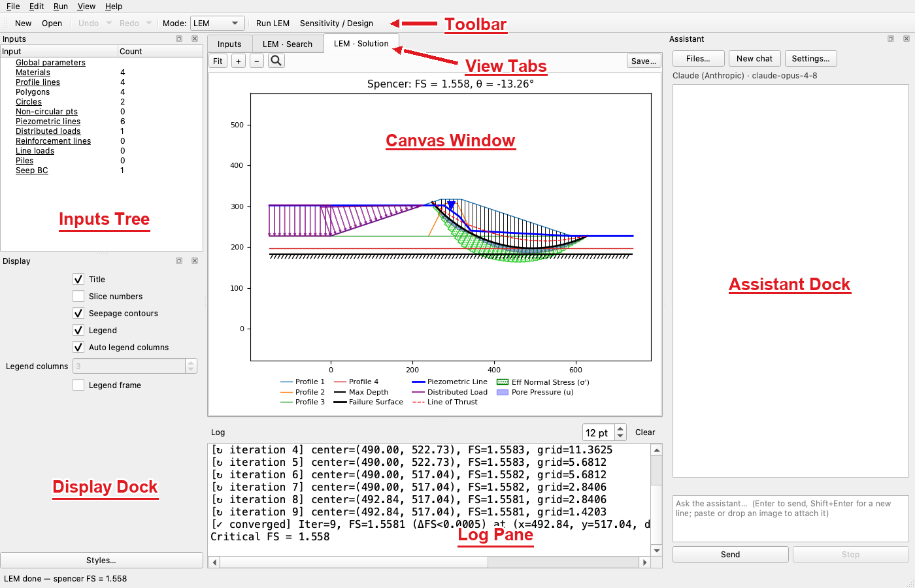Open the View menu
This screenshot has height=588, width=915.
(x=86, y=7)
